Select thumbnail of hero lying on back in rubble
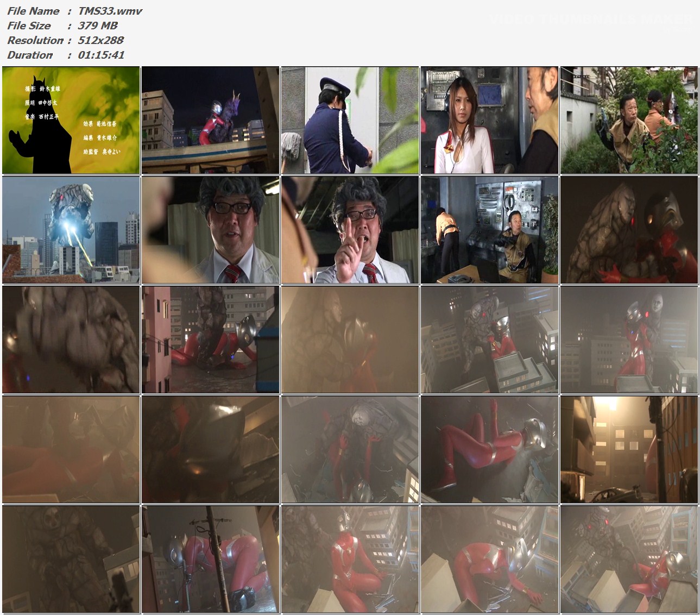This screenshot has width=700, height=615. pos(490,449)
